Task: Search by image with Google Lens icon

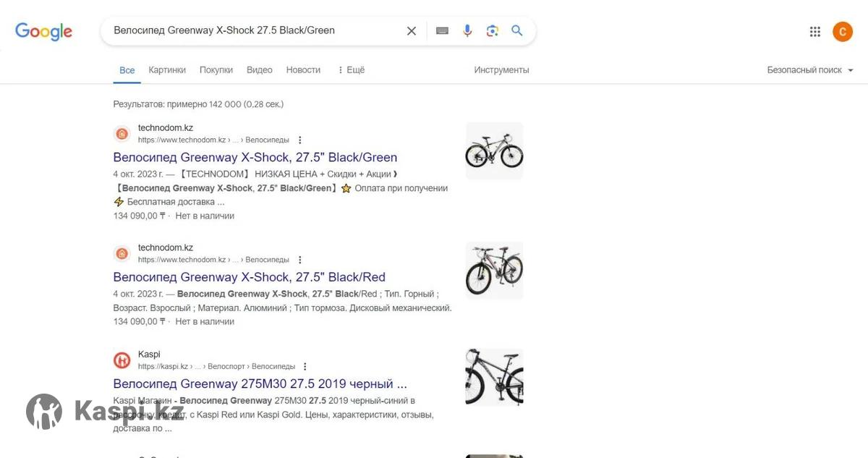Action: pos(493,30)
